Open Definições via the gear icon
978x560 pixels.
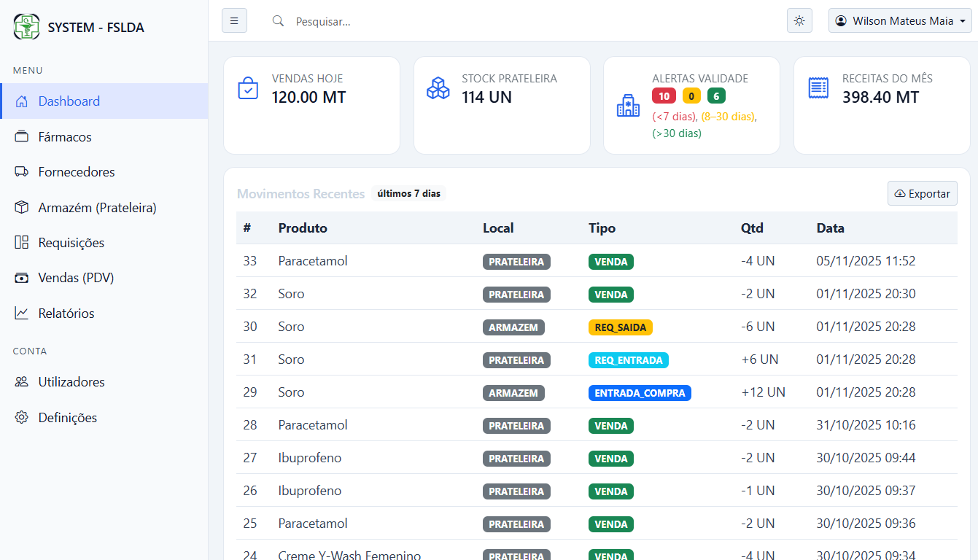point(20,417)
